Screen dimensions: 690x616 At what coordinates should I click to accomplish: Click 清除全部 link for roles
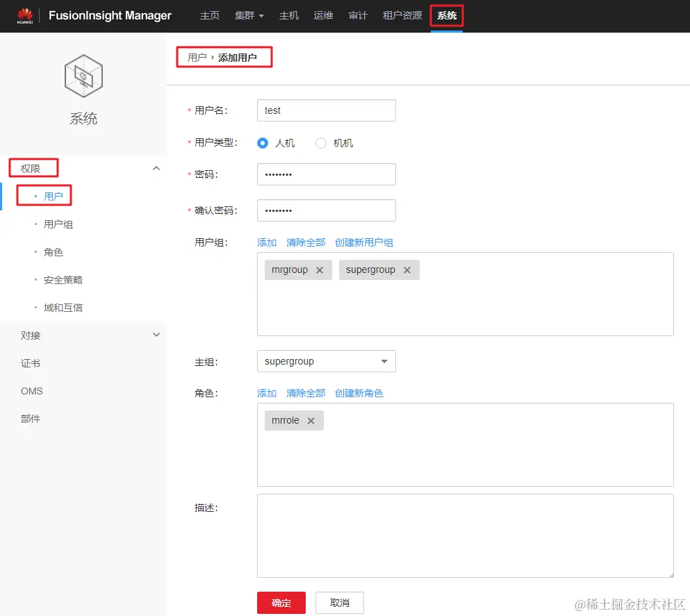pyautogui.click(x=306, y=393)
